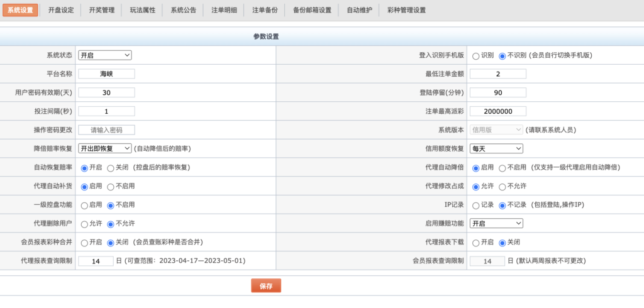Screen dimensions: 644x308
Task: Expand the 信用额度恢复 dropdown
Action: 497,148
